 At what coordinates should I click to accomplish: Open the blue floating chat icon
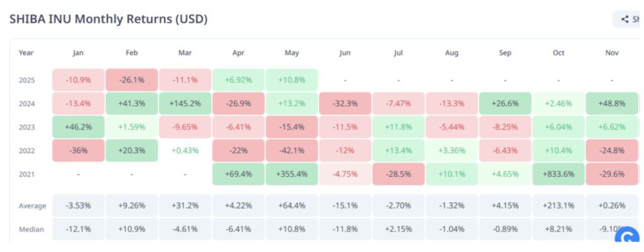627,238
